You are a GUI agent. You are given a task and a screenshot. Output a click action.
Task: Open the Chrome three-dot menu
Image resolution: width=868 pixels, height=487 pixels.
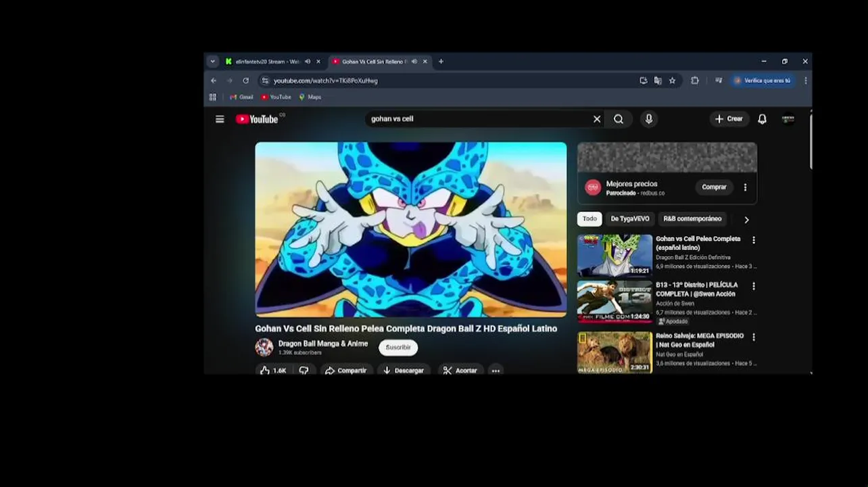[x=805, y=80]
